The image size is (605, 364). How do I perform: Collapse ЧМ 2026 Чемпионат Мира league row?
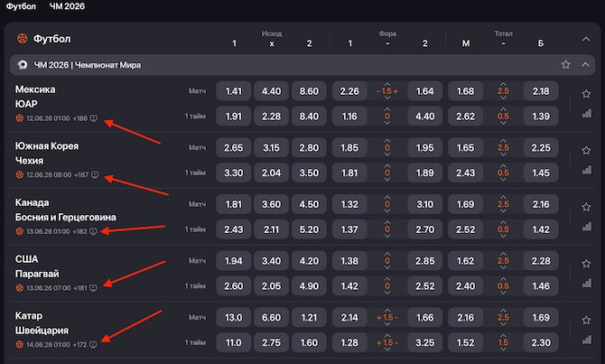pos(585,64)
